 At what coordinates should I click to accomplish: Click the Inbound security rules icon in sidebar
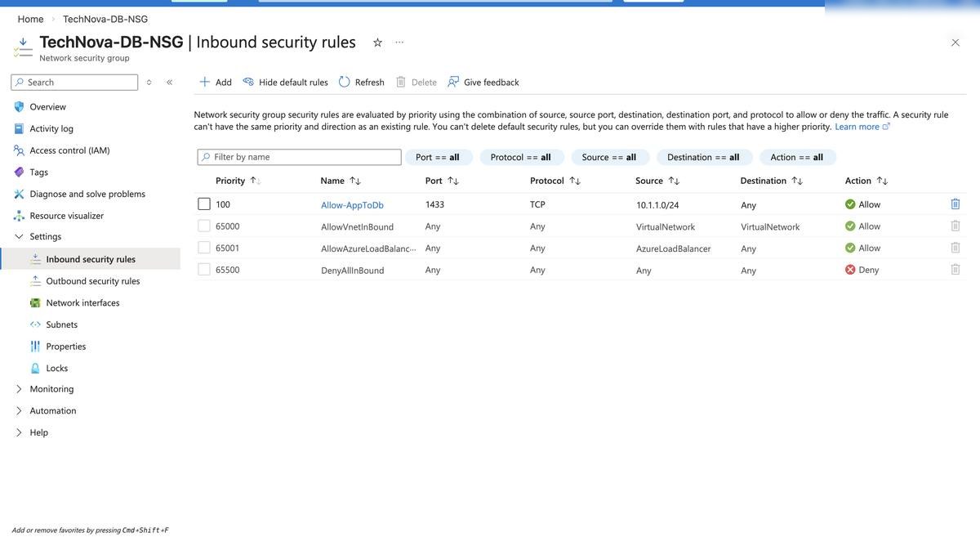tap(35, 259)
